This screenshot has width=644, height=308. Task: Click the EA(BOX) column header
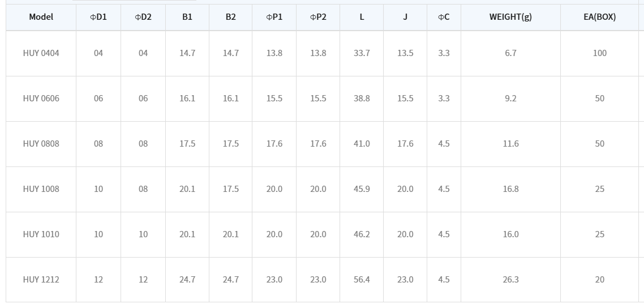point(599,17)
